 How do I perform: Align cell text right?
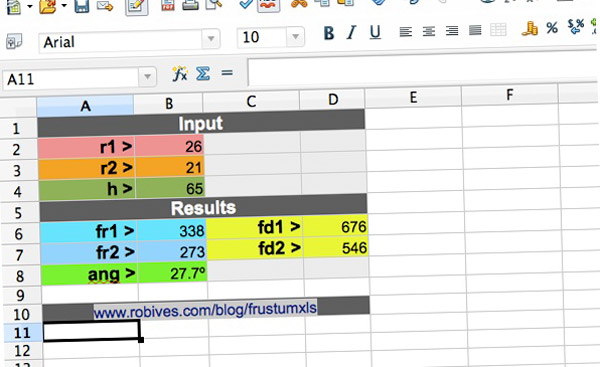point(452,31)
